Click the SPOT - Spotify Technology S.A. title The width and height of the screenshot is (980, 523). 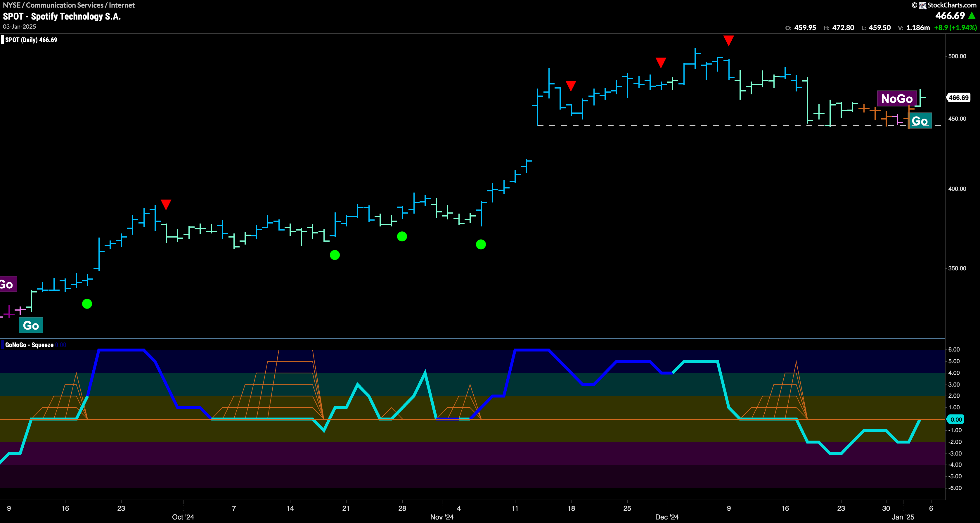pyautogui.click(x=62, y=16)
